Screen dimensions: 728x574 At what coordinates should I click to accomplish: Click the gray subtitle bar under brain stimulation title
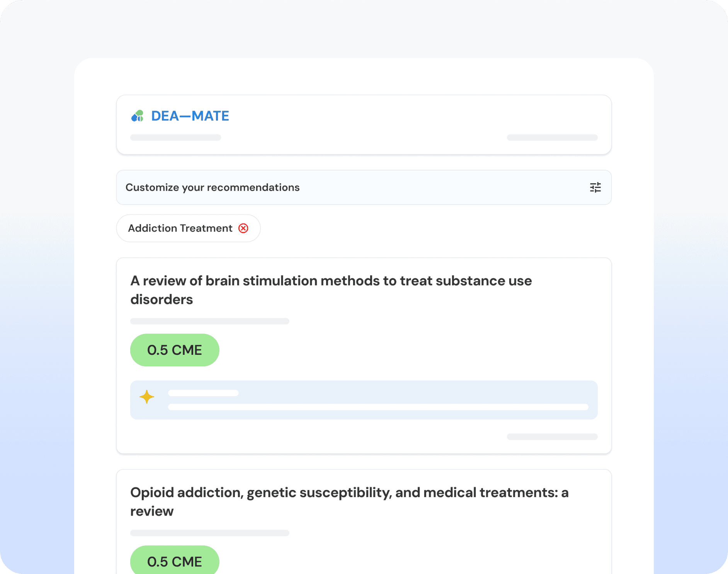click(x=209, y=321)
